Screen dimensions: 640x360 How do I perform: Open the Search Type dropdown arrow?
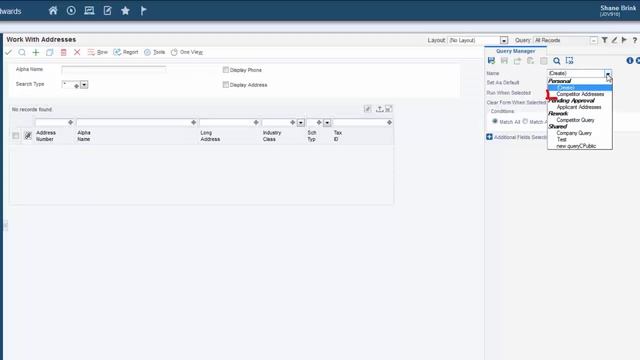tap(84, 85)
